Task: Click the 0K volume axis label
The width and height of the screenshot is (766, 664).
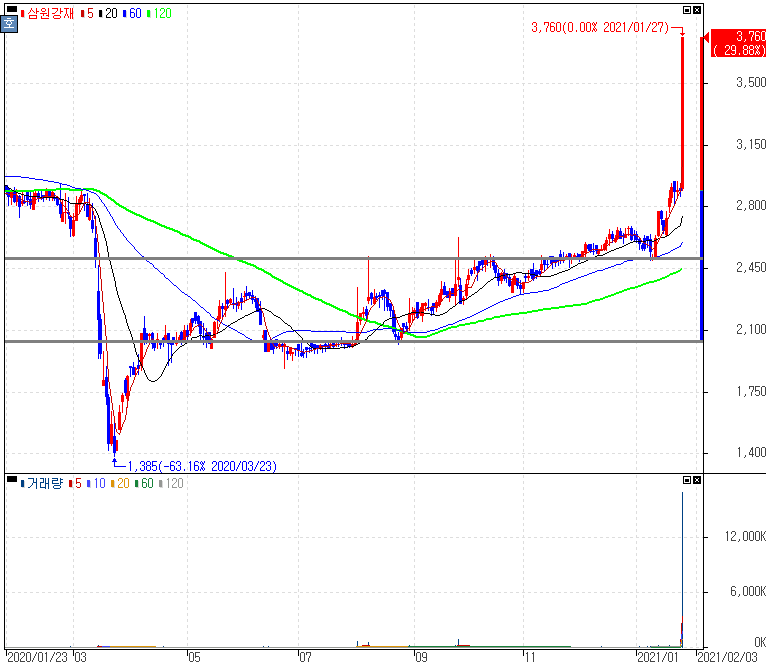Action: (760, 643)
